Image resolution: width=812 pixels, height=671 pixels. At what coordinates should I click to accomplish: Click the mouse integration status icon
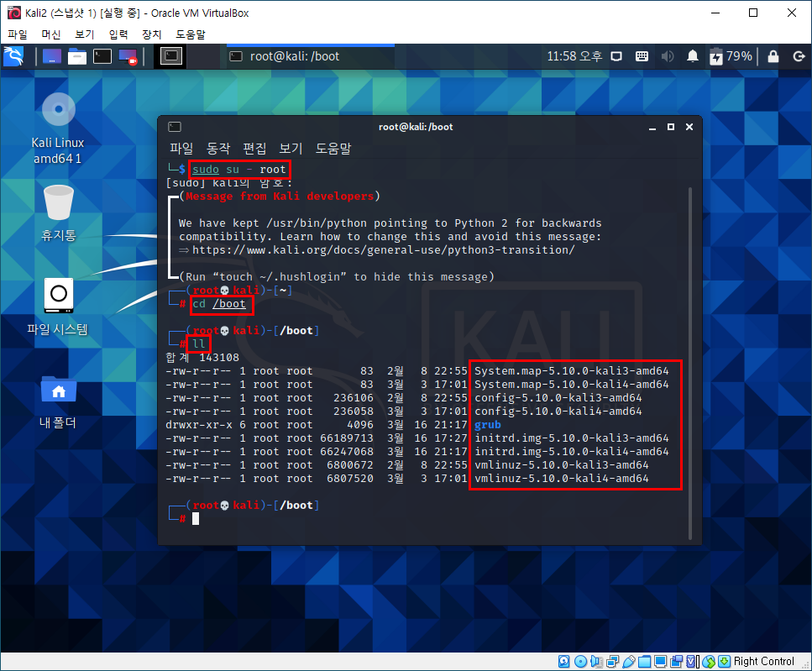coord(709,662)
